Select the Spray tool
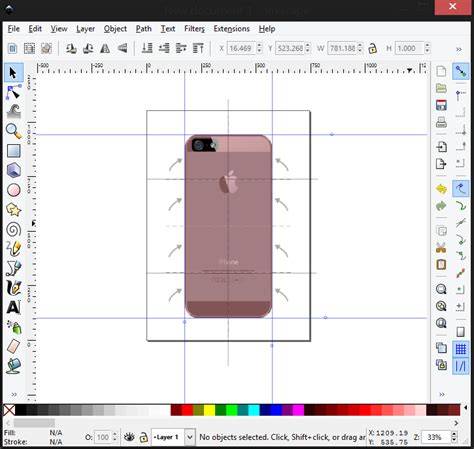The image size is (474, 449). click(13, 327)
